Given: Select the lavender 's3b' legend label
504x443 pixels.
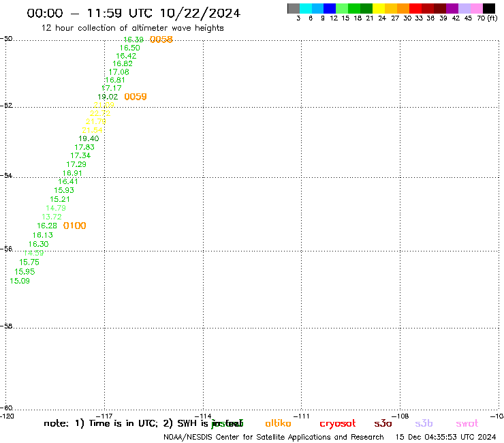Looking at the screenshot, I should click(424, 423).
